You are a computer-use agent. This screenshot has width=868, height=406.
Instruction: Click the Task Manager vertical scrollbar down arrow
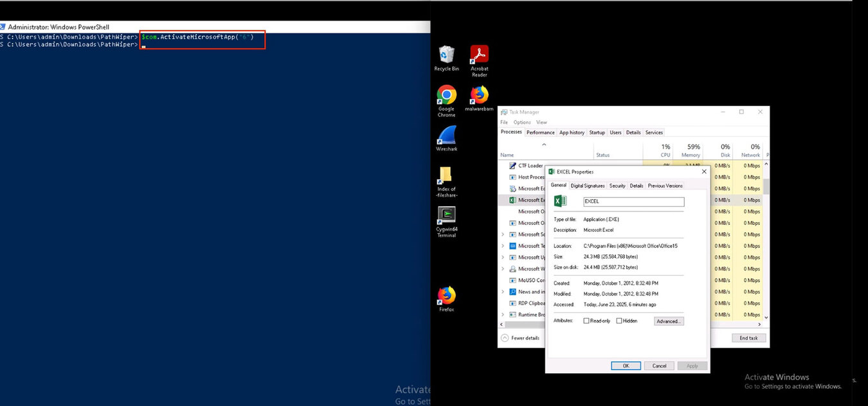(x=765, y=316)
